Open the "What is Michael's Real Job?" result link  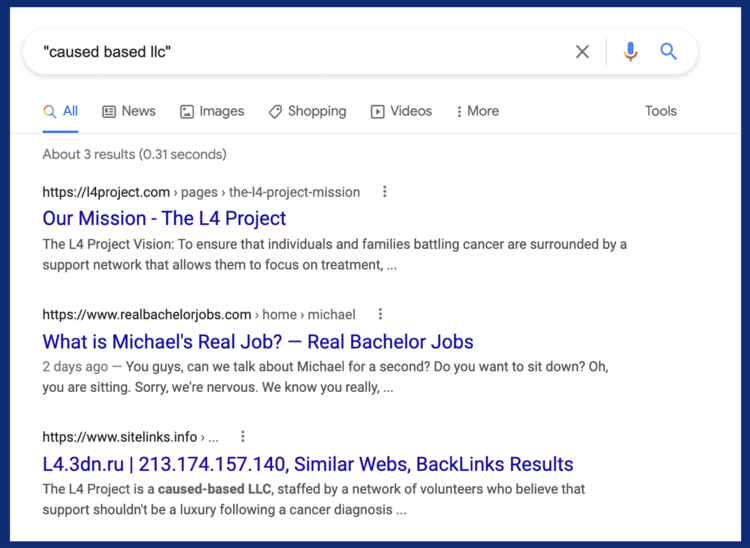258,341
